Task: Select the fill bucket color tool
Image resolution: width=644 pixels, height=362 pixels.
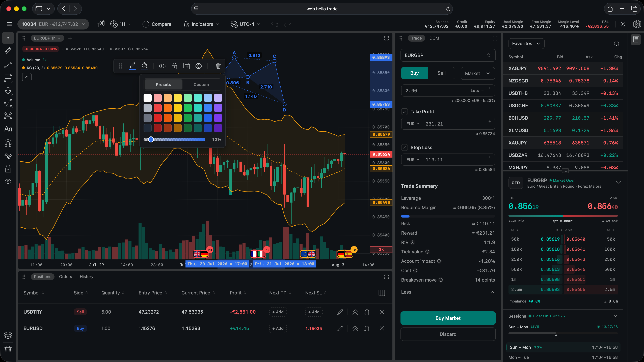Action: [x=145, y=66]
